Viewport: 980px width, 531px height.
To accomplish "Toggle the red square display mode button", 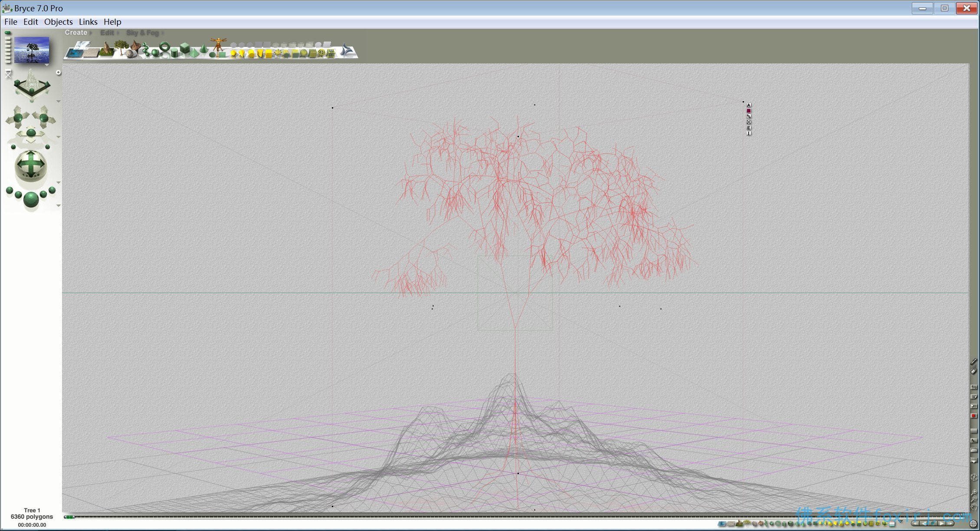I will [973, 416].
